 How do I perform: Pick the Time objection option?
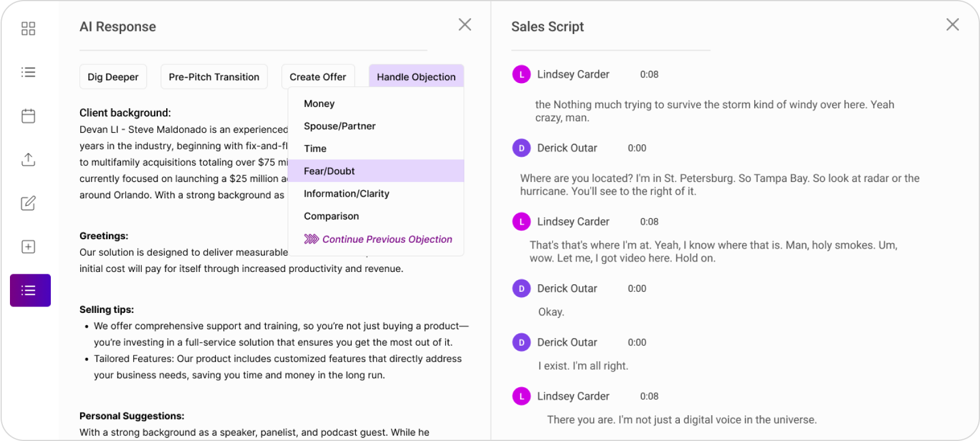pyautogui.click(x=315, y=149)
